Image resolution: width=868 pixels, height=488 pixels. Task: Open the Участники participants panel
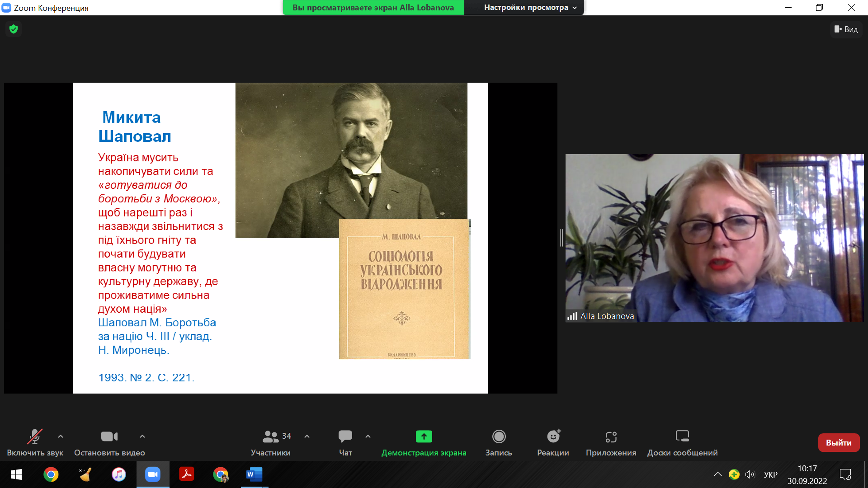point(271,442)
